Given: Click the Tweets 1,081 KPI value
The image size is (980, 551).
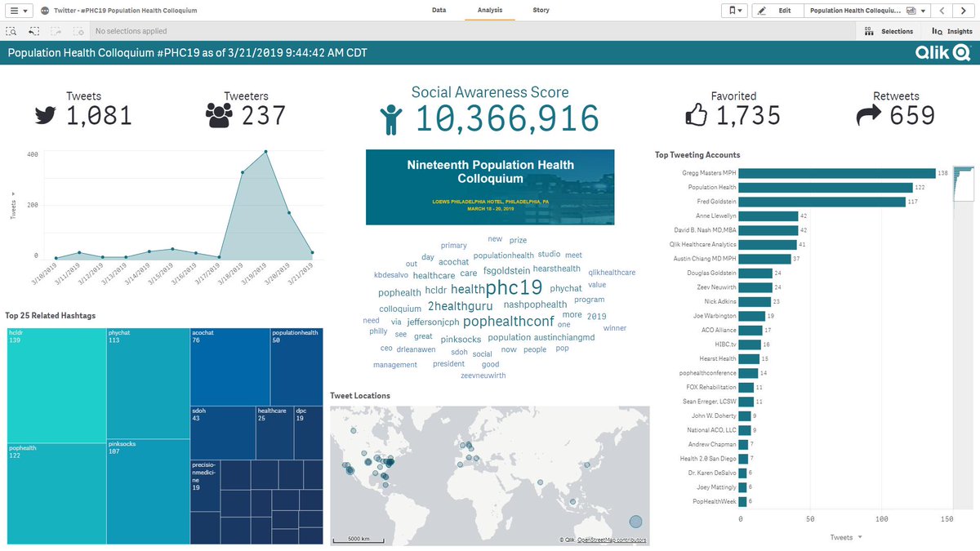Looking at the screenshot, I should (99, 116).
